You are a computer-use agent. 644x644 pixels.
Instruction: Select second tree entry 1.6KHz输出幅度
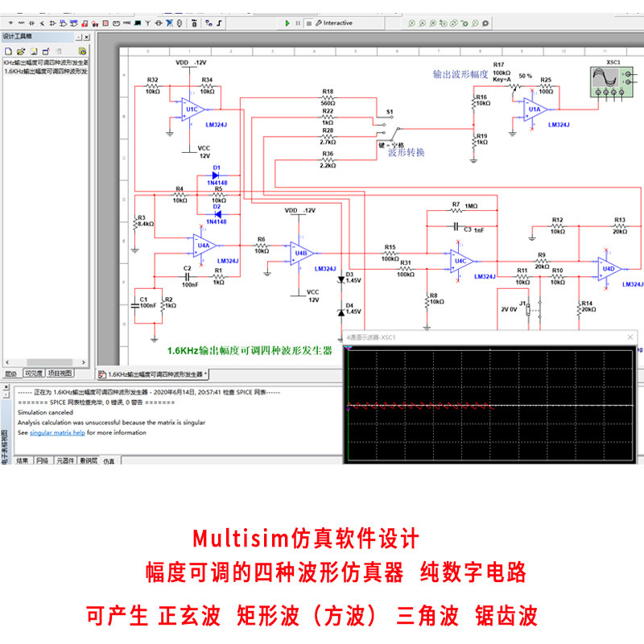click(x=46, y=71)
